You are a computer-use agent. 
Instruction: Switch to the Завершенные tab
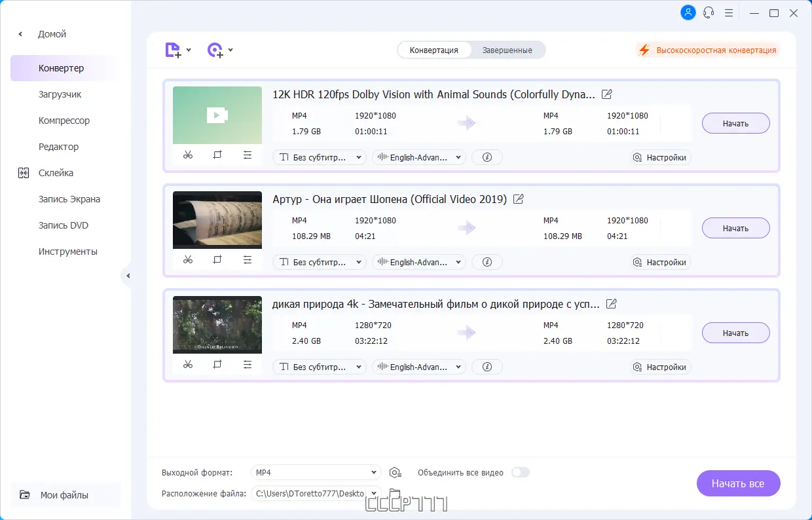pyautogui.click(x=507, y=50)
